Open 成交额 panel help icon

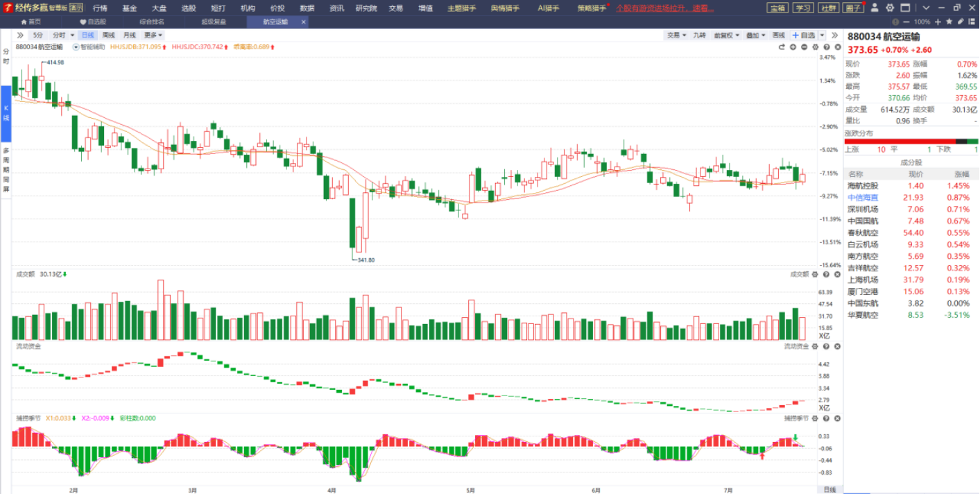coord(826,274)
